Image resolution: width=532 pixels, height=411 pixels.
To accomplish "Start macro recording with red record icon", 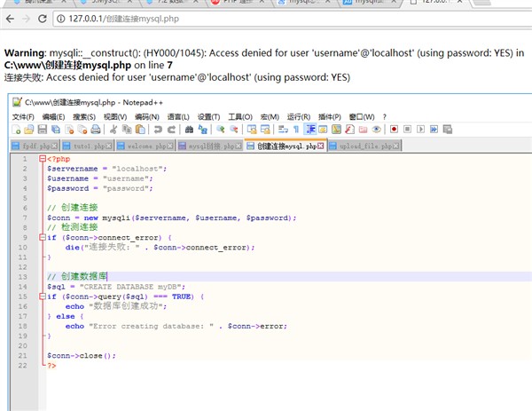I will (394, 130).
